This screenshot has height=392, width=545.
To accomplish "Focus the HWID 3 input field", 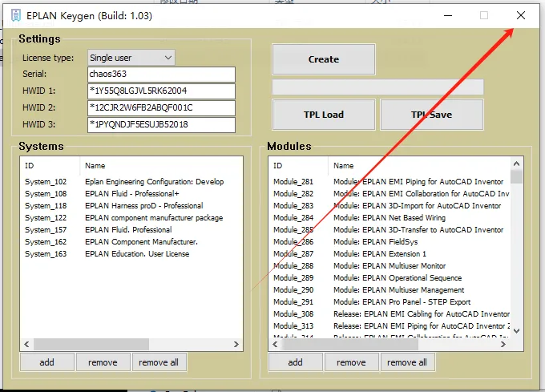I will pos(161,125).
